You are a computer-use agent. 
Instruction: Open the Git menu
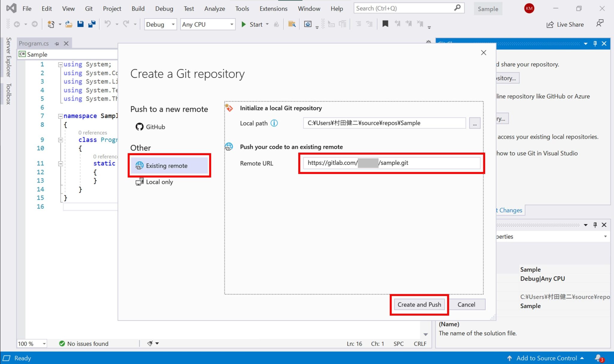click(89, 8)
